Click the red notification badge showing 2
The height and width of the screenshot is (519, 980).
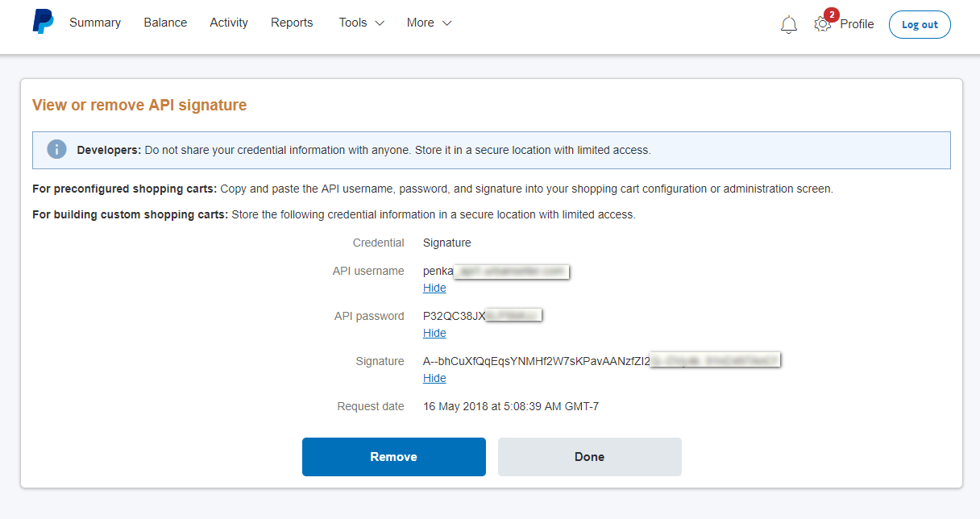pyautogui.click(x=831, y=15)
